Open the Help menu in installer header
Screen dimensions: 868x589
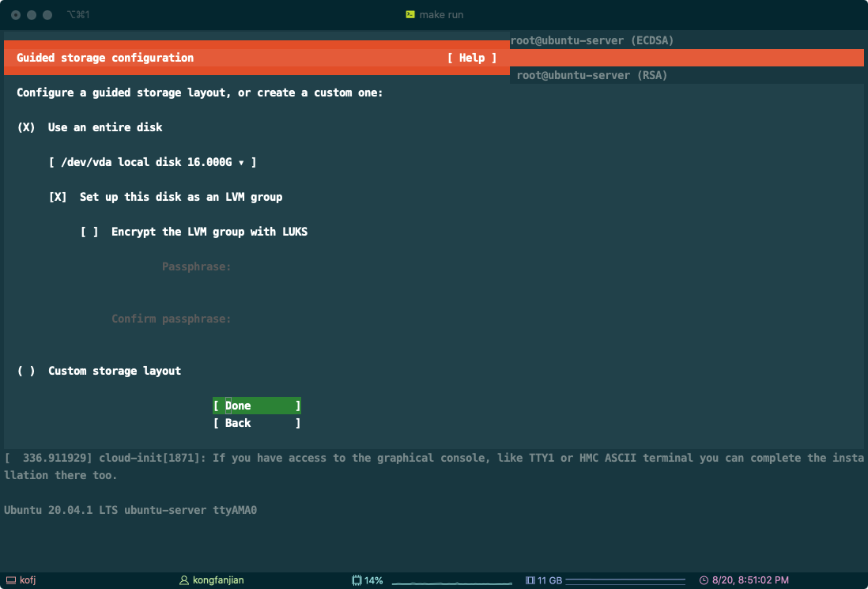471,58
